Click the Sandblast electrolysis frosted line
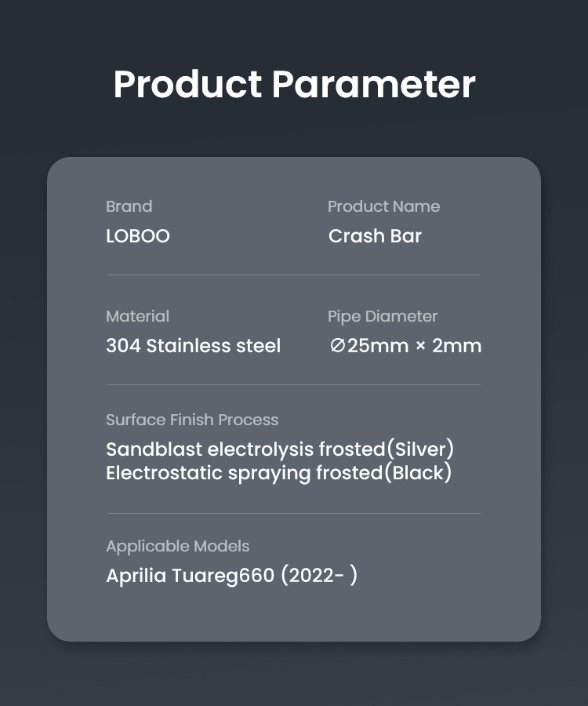This screenshot has height=706, width=588. click(245, 449)
